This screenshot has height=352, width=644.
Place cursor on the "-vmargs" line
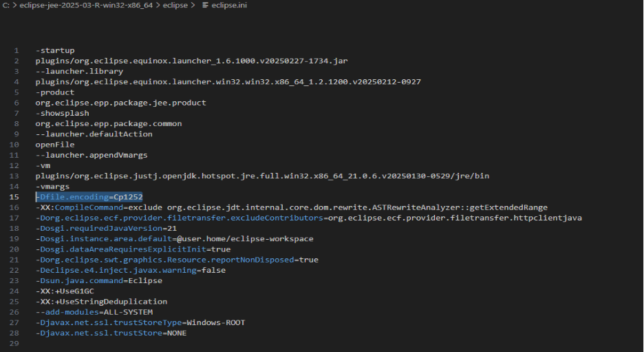click(52, 187)
